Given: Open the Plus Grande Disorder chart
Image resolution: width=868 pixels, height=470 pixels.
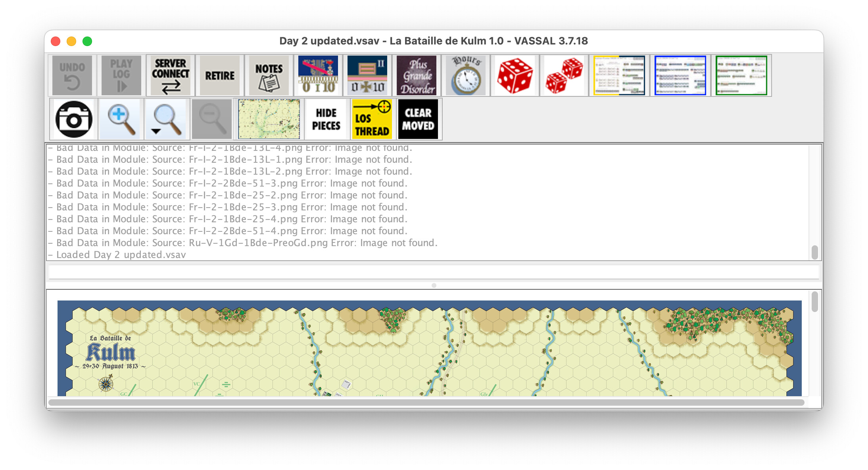Looking at the screenshot, I should tap(416, 75).
